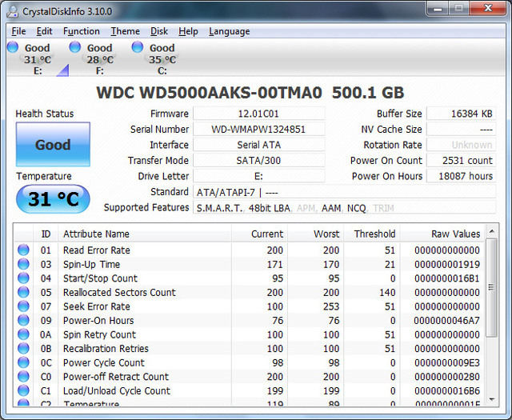Click the NCQ supported feature text
512x420 pixels.
pos(356,208)
